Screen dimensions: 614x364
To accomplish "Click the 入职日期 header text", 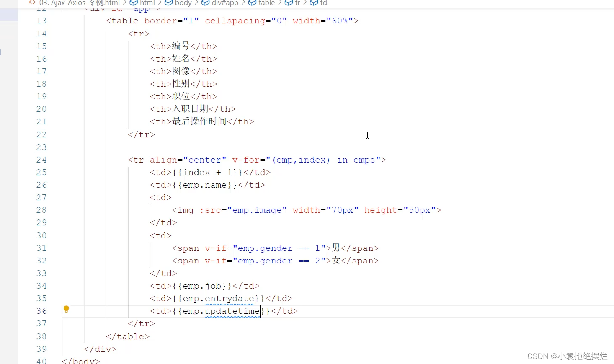I will [x=190, y=108].
